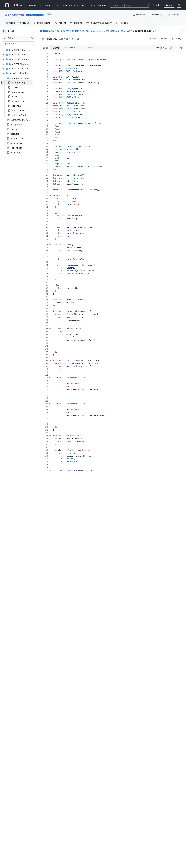
Task: Open serp-domain-index-working-17597649 breadcrumb link
Action: tap(79, 31)
